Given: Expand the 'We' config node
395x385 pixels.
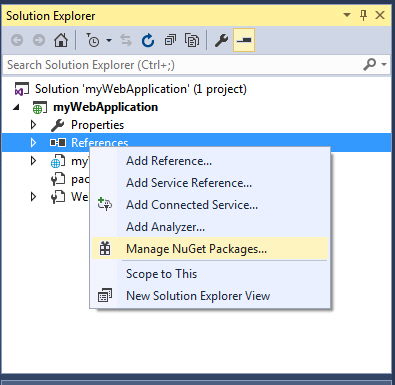Looking at the screenshot, I should click(x=33, y=197).
